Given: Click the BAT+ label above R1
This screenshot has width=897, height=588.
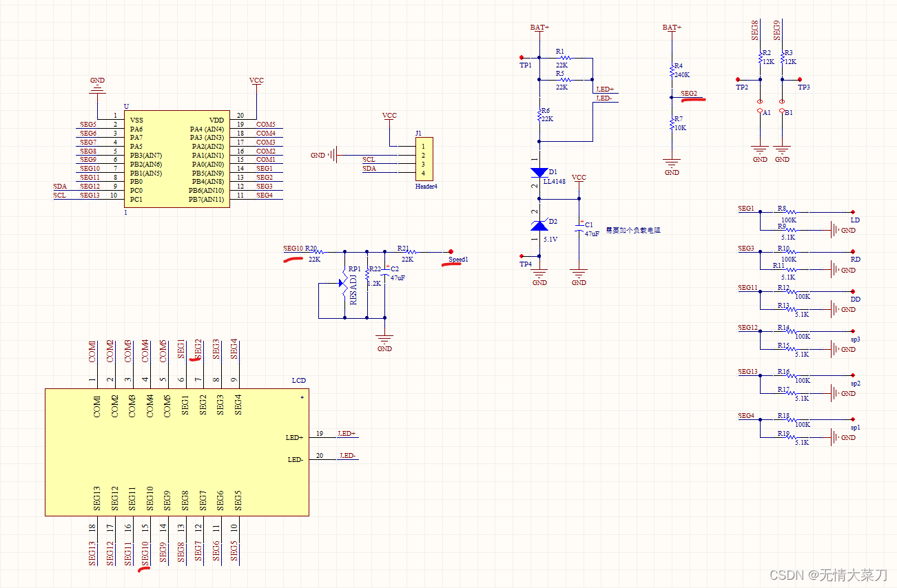Looking at the screenshot, I should 539,28.
